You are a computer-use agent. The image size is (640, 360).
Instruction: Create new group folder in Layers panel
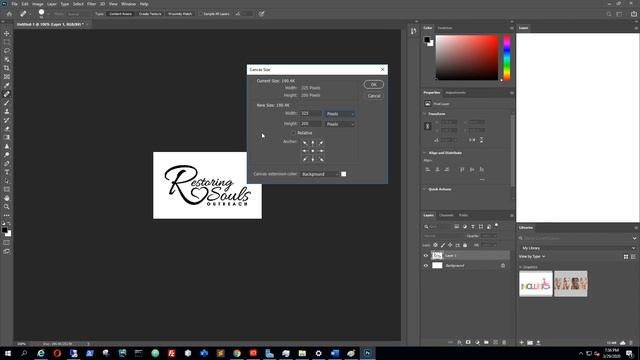coord(486,342)
